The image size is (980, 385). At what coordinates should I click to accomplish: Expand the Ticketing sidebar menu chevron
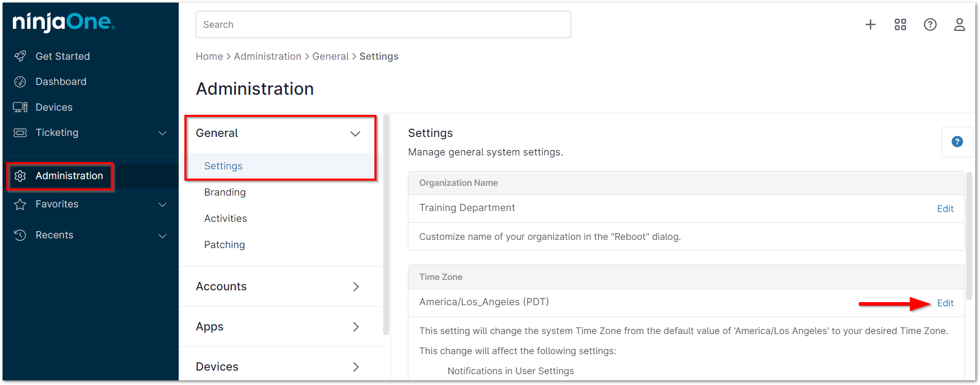coord(162,133)
